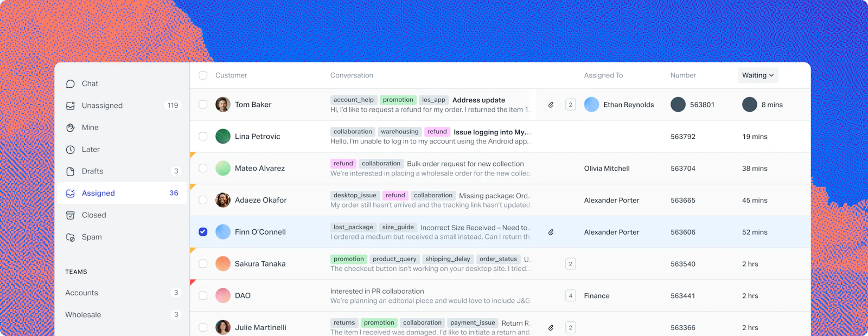Click Julie Martinelli's avatar photo

[x=223, y=327]
